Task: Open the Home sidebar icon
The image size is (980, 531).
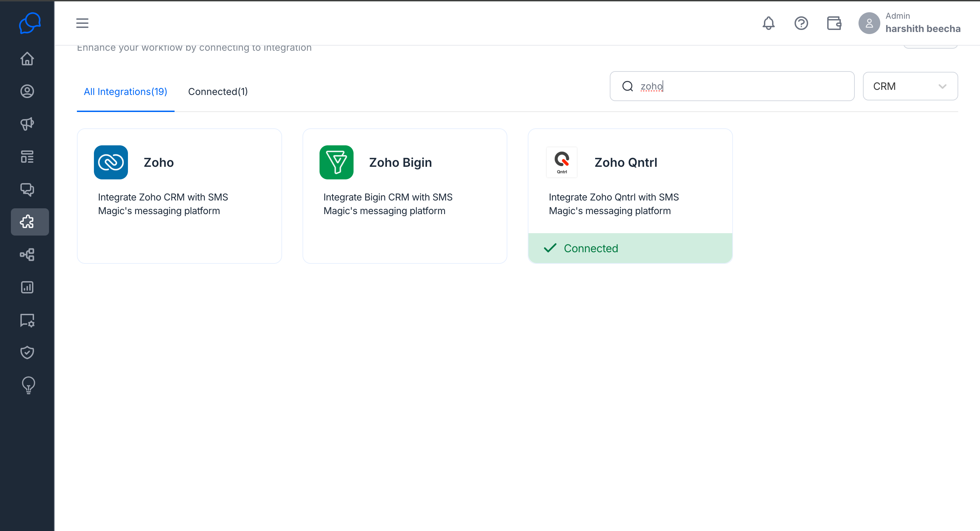Action: [x=27, y=59]
